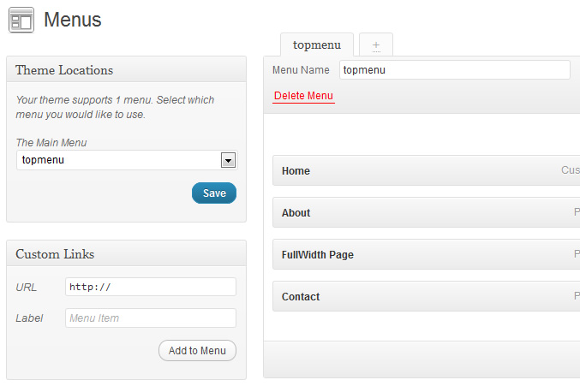Add a new menu with plus tab
Viewport: 580px width, 392px height.
pos(375,45)
